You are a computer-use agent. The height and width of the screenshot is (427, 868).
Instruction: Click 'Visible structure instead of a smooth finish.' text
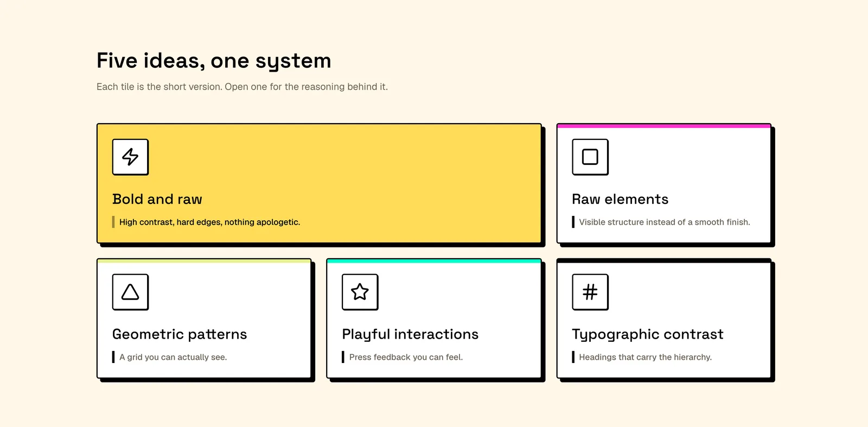(665, 222)
